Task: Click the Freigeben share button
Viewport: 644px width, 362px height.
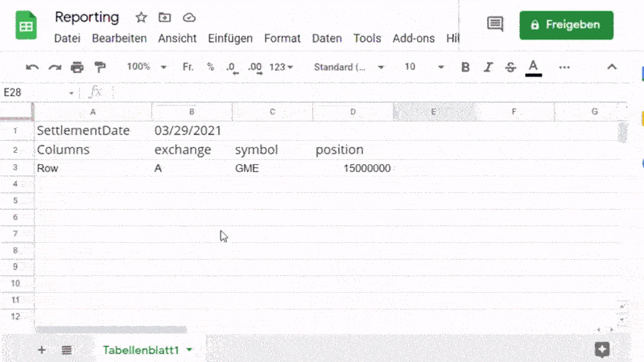Action: [x=566, y=25]
